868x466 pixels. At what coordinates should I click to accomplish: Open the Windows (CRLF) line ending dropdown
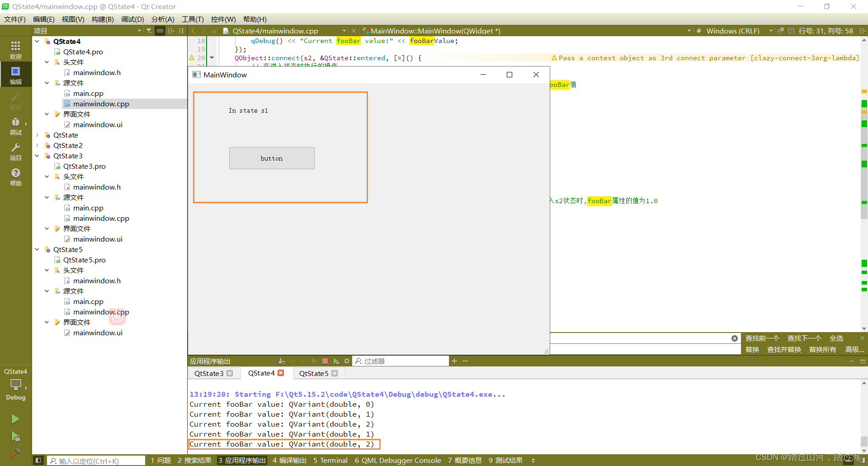tap(739, 31)
